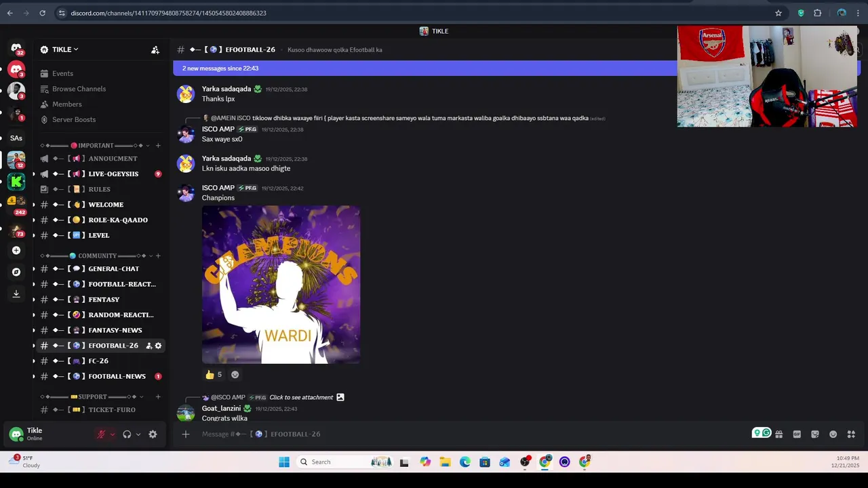This screenshot has height=488, width=868.
Task: Open the SAs server
Action: [x=16, y=138]
